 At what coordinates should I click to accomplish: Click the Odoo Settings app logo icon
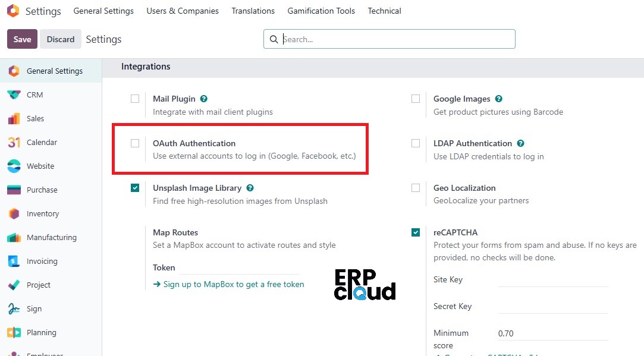tap(13, 11)
